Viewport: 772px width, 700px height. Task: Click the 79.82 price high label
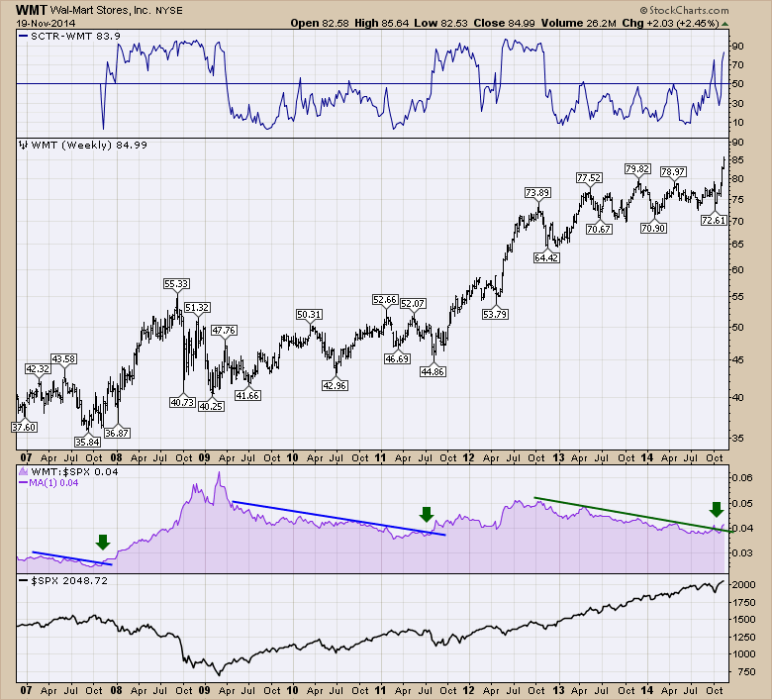[637, 169]
